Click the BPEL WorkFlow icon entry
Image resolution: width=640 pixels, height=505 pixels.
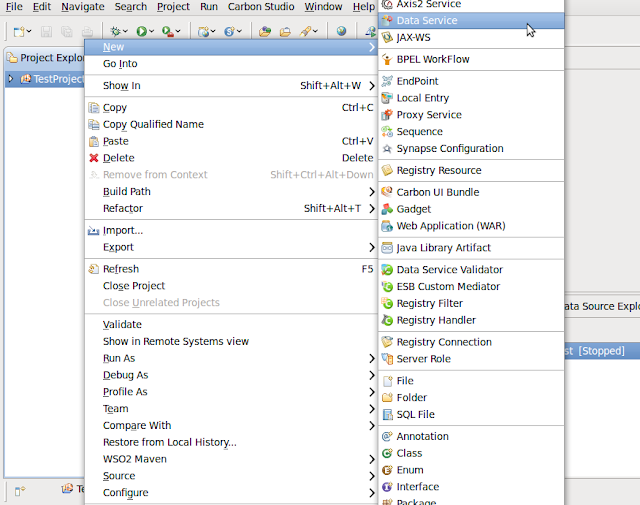click(x=471, y=59)
